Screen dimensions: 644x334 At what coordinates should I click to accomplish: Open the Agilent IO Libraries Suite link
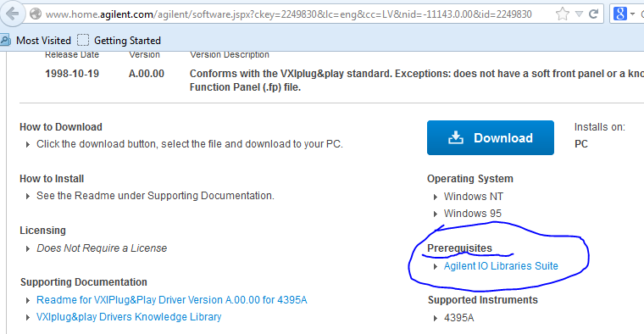[x=501, y=266]
